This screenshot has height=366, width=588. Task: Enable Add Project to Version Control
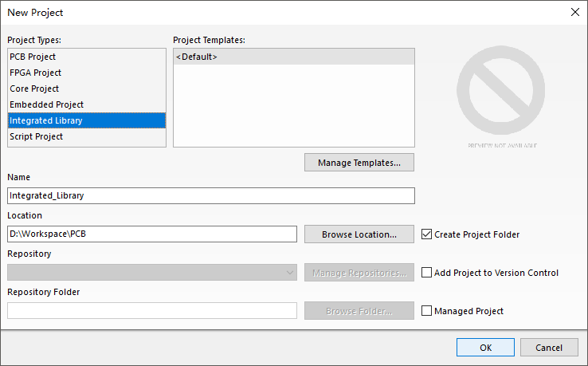point(427,273)
